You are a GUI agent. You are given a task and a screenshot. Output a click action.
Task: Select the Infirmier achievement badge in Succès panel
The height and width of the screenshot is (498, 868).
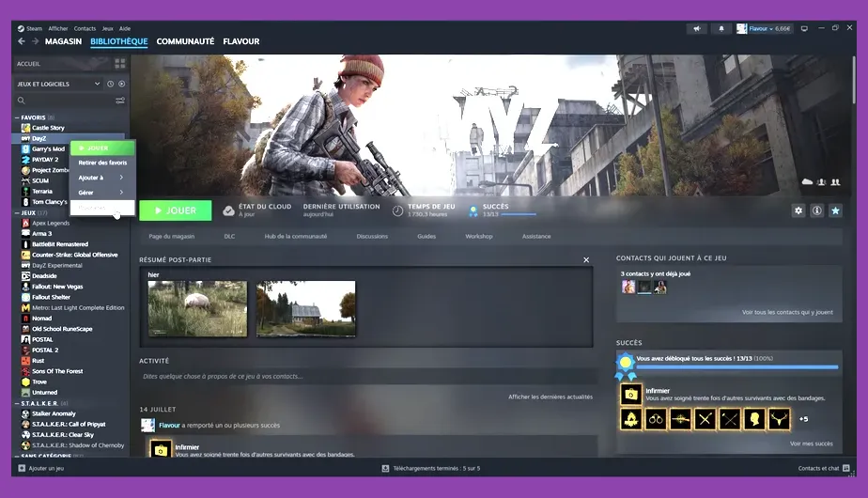(x=630, y=395)
